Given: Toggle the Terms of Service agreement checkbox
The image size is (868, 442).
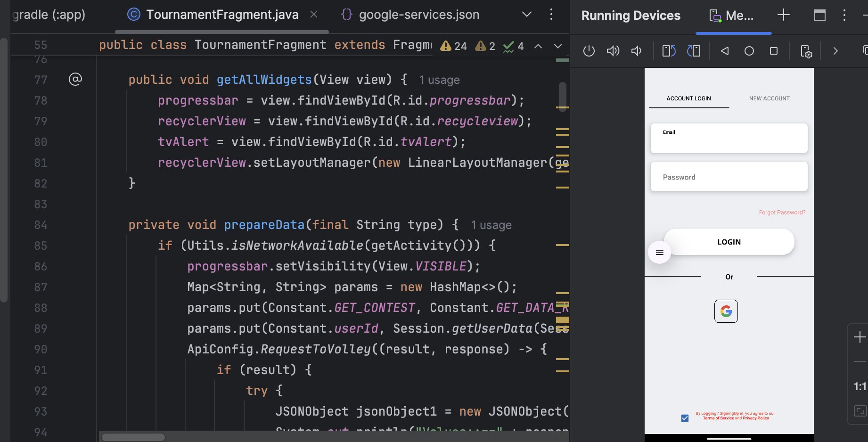Looking at the screenshot, I should pos(685,418).
